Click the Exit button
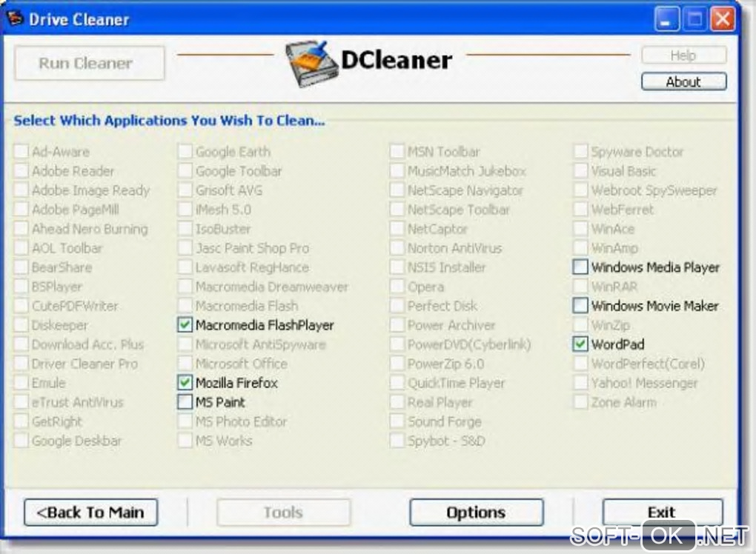Screen dimensions: 756x554 tap(663, 513)
